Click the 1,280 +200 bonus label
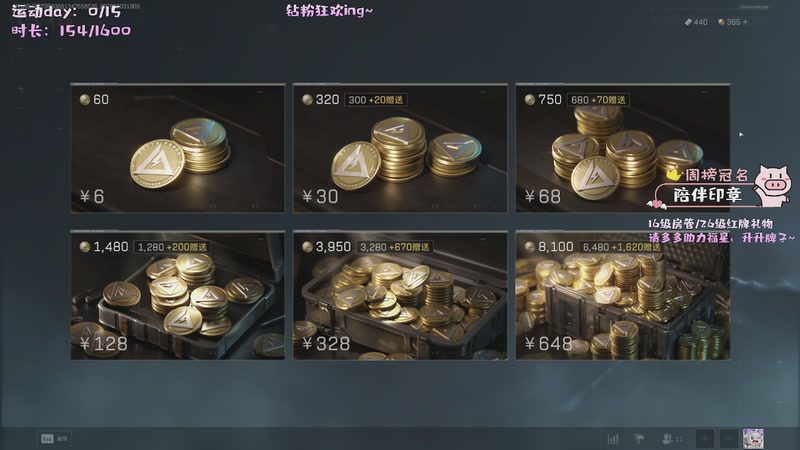This screenshot has width=800, height=450. coord(172,247)
